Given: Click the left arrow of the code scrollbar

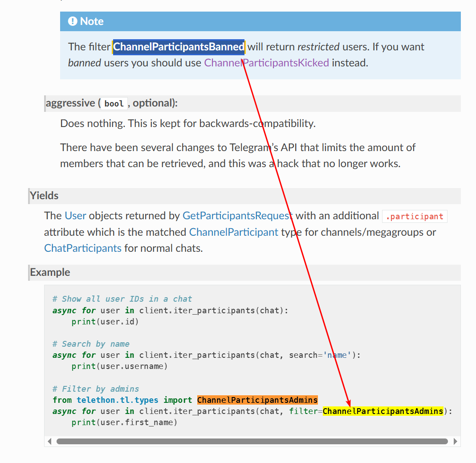Looking at the screenshot, I should pyautogui.click(x=49, y=441).
